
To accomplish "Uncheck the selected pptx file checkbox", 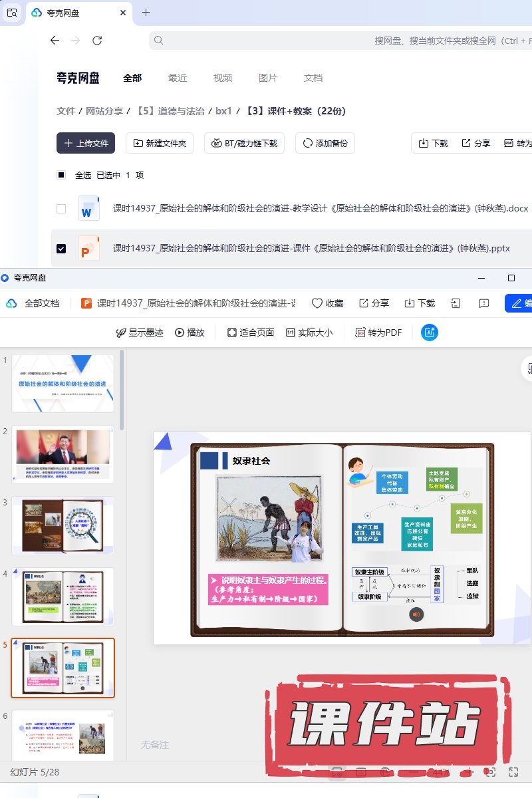I will pos(61,249).
